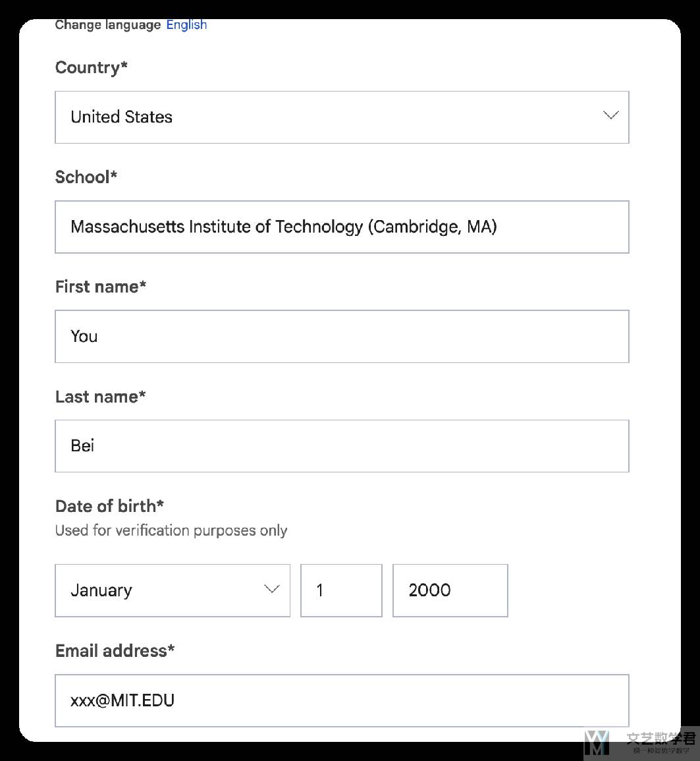The width and height of the screenshot is (700, 761).
Task: Click the School input field
Action: pos(341,227)
